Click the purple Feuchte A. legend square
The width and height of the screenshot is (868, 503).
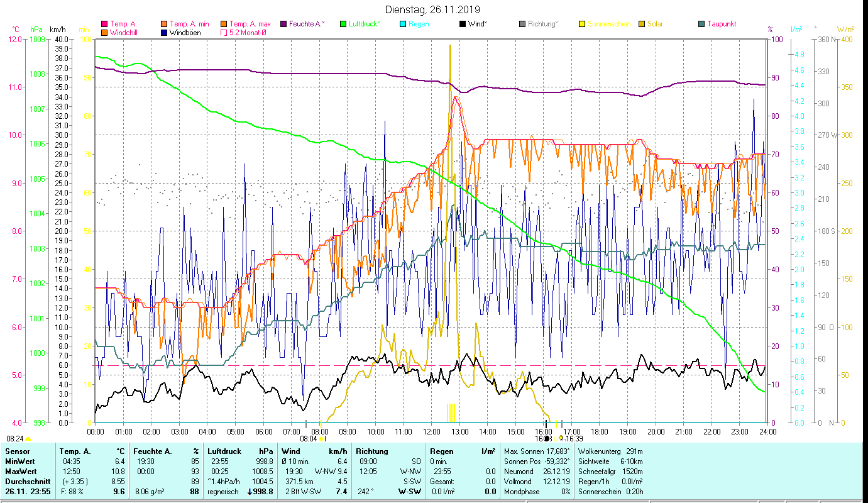pyautogui.click(x=283, y=25)
